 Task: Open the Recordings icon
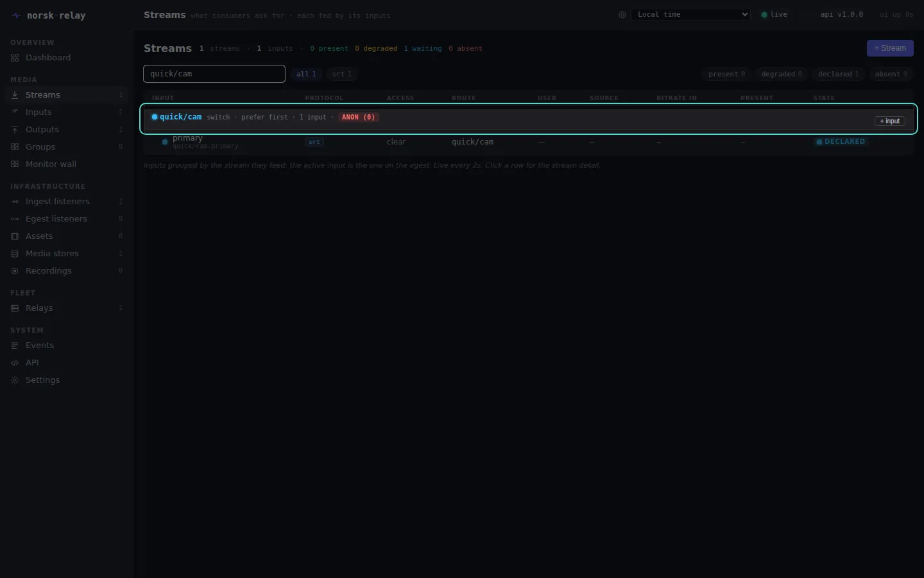[15, 271]
